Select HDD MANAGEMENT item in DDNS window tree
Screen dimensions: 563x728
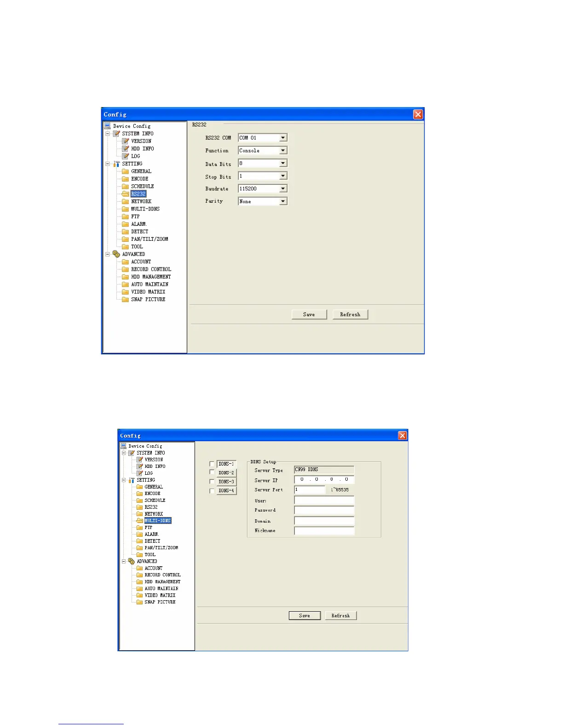coord(162,582)
